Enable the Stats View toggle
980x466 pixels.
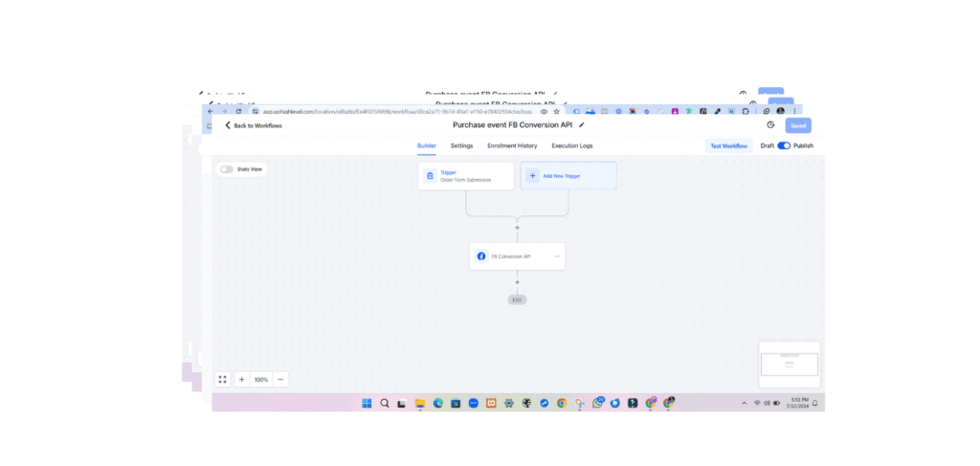click(226, 169)
